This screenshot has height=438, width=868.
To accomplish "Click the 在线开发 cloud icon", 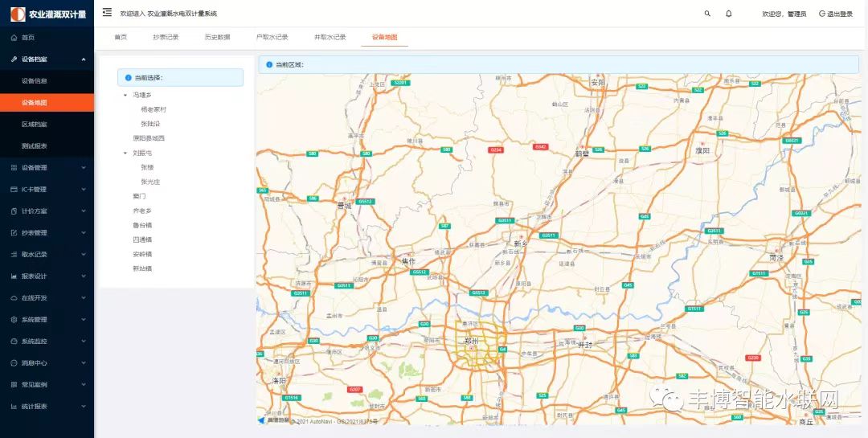I will [14, 298].
